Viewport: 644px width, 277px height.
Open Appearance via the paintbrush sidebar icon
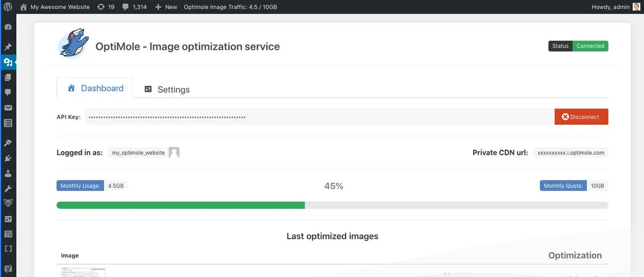click(8, 143)
